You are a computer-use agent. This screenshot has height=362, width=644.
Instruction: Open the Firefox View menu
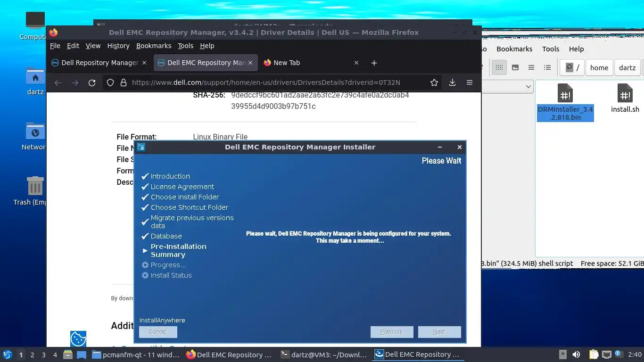[93, 46]
